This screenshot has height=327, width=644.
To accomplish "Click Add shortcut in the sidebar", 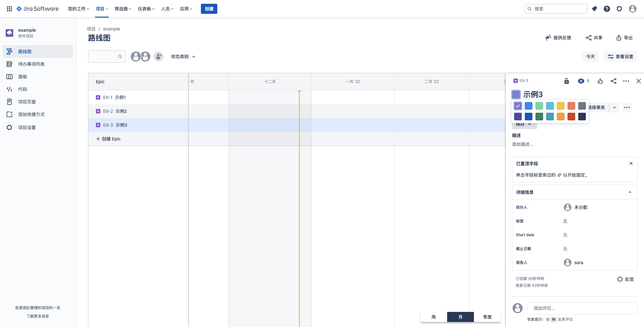I will (38, 114).
